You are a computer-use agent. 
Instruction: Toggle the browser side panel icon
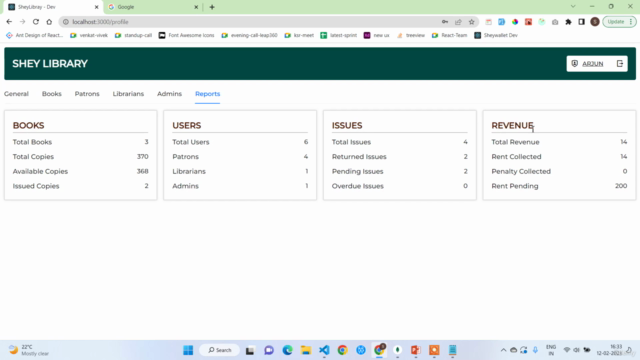click(x=582, y=22)
